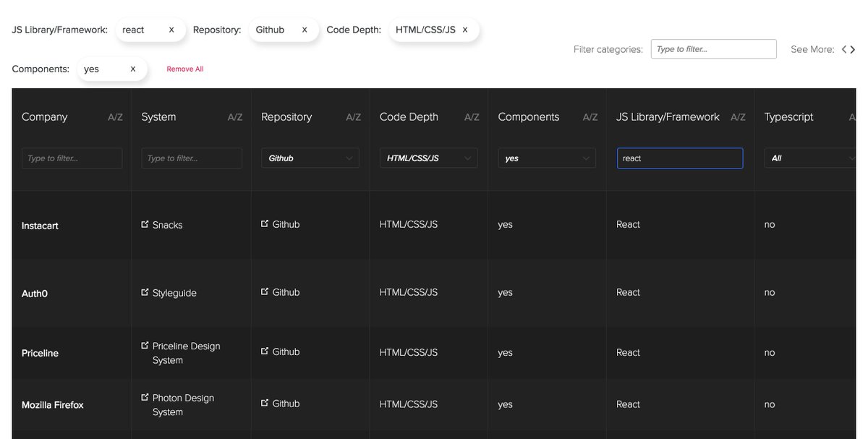The image size is (868, 439).
Task: Click HTML/CSS/JS in the Auth0 row
Action: tap(409, 292)
